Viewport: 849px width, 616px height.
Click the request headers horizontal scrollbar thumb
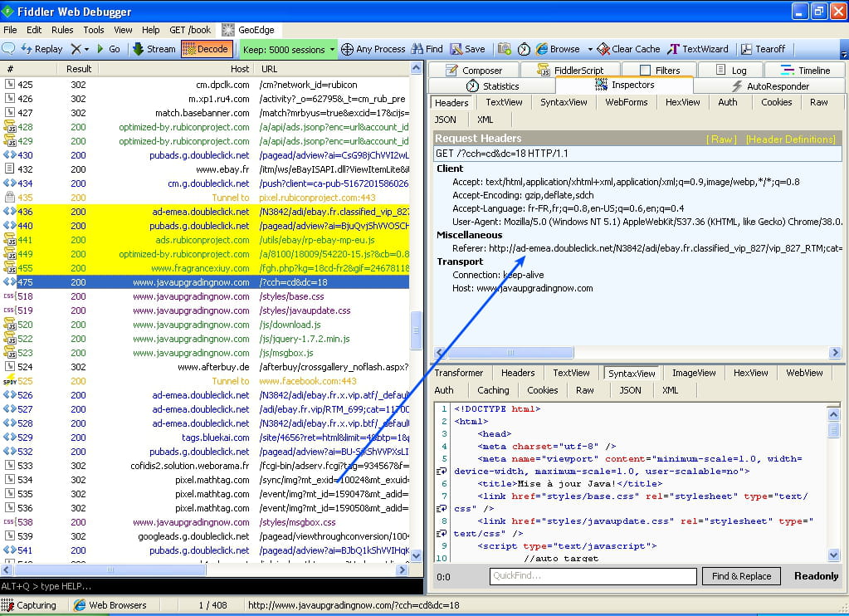point(510,353)
